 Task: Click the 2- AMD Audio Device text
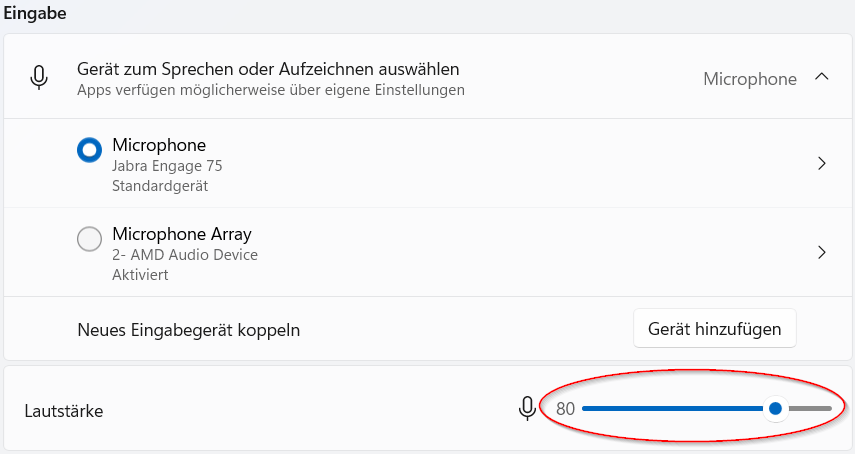point(185,255)
